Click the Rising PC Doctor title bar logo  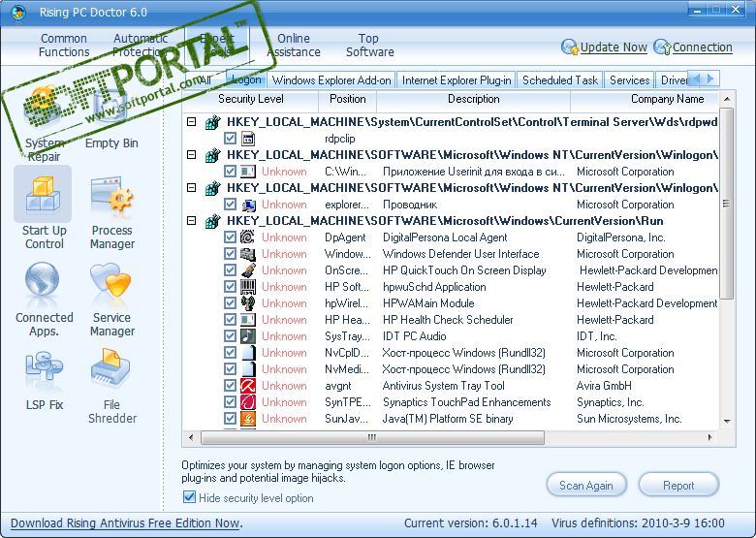click(x=18, y=12)
